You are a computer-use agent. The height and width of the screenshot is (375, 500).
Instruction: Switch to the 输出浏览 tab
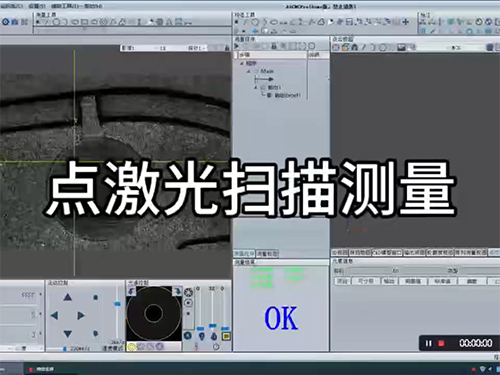tap(414, 252)
